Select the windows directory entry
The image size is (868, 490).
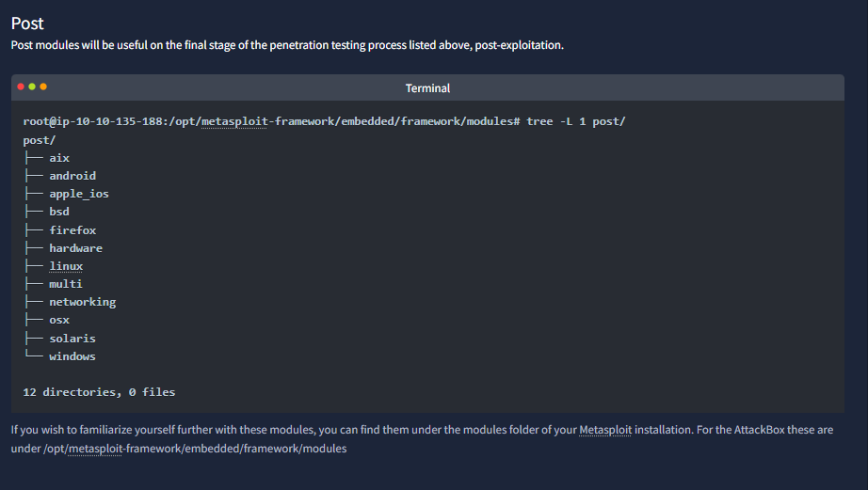(72, 356)
